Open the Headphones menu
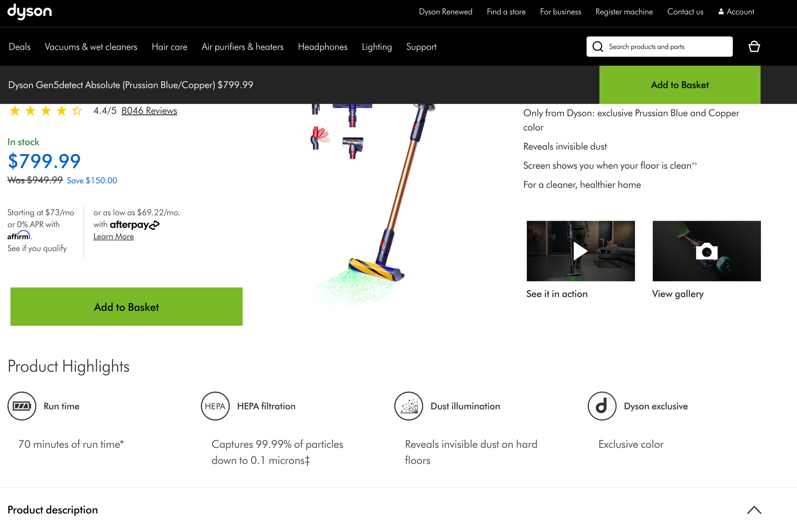The image size is (797, 532). [323, 47]
